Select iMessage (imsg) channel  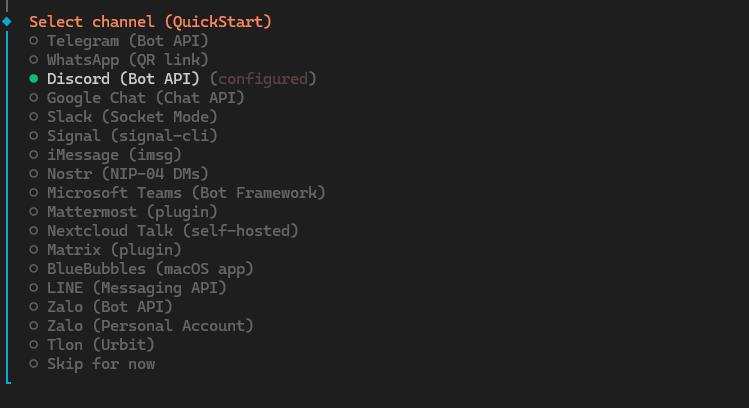(114, 155)
